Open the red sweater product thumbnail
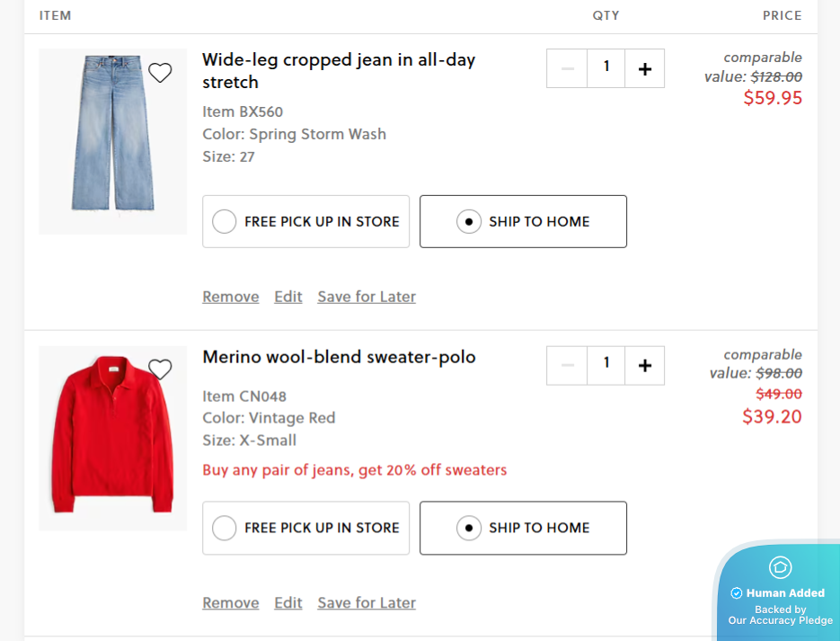840x641 pixels. [112, 438]
